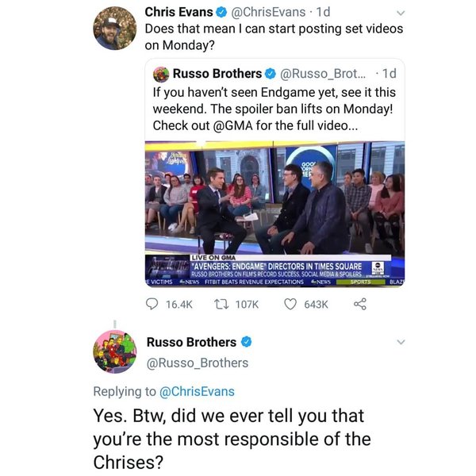The height and width of the screenshot is (476, 476).
Task: Expand the Russo Brothers reply options chevron
Action: (x=401, y=342)
